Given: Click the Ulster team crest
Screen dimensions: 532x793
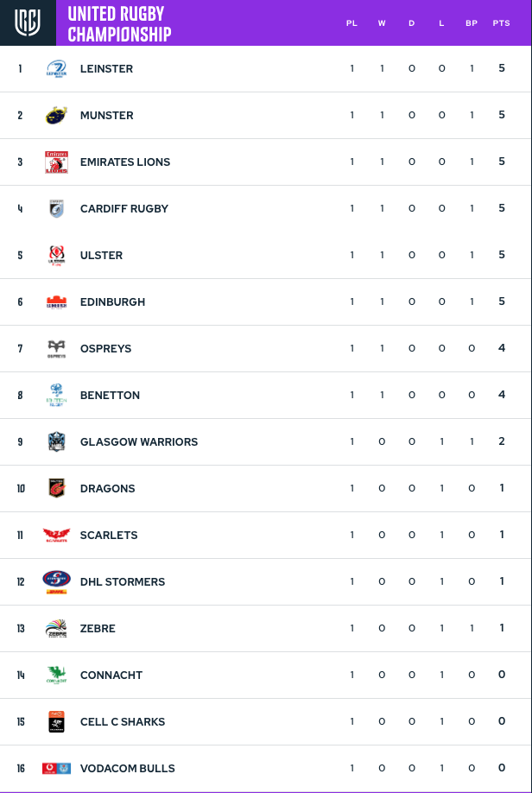Looking at the screenshot, I should [x=57, y=256].
